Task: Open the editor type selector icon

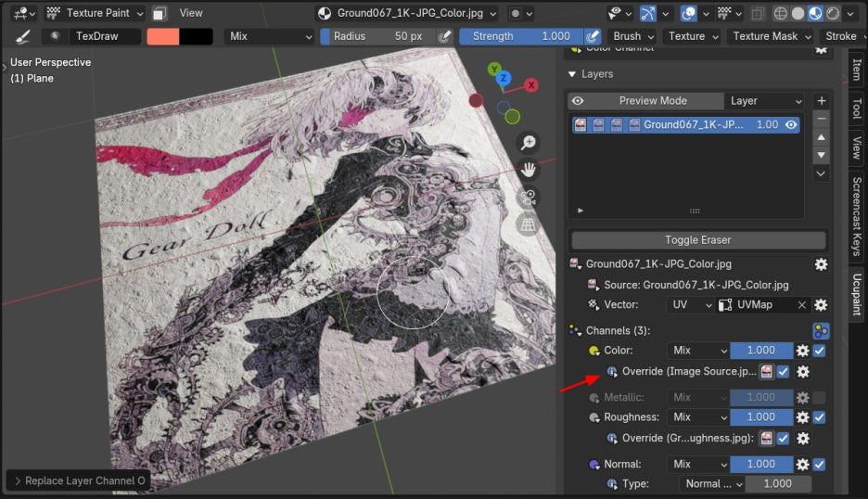Action: coord(24,13)
